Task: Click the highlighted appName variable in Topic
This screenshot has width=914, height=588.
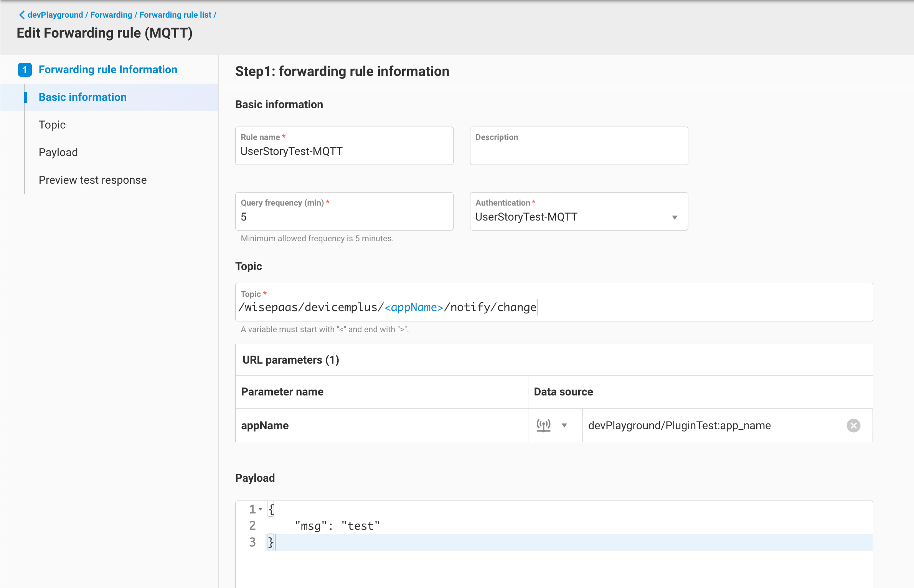Action: tap(414, 307)
